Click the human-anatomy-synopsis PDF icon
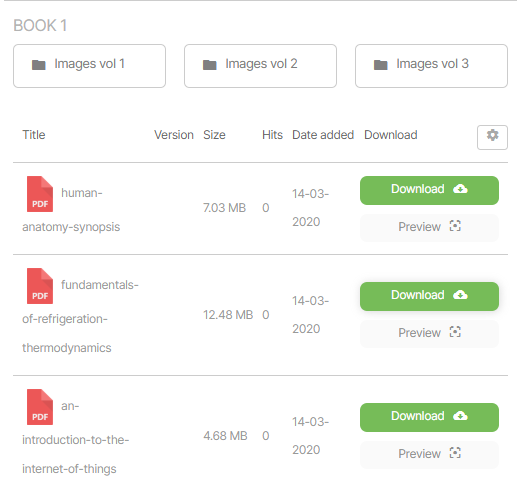The width and height of the screenshot is (522, 501). 40,194
